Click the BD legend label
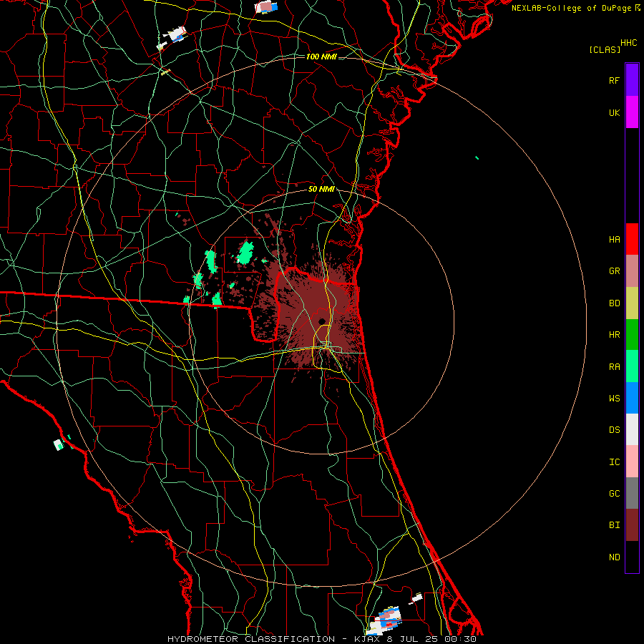 click(615, 303)
